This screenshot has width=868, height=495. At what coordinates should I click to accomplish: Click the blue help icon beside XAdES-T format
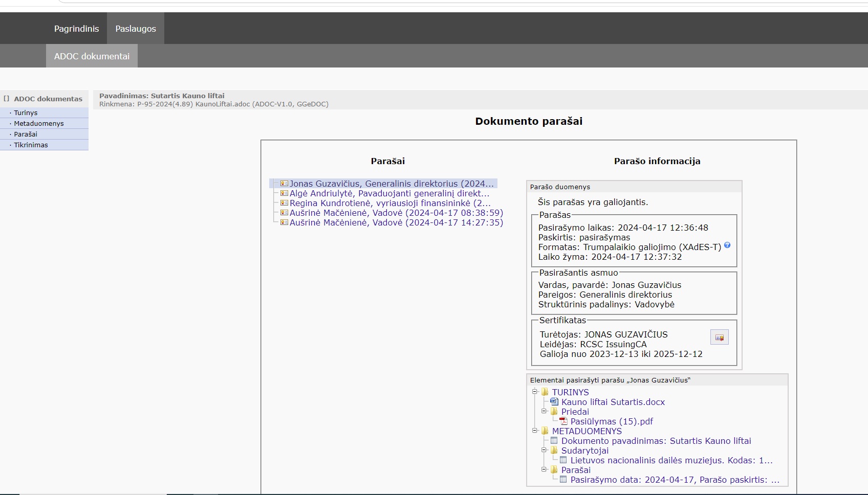[x=727, y=245]
